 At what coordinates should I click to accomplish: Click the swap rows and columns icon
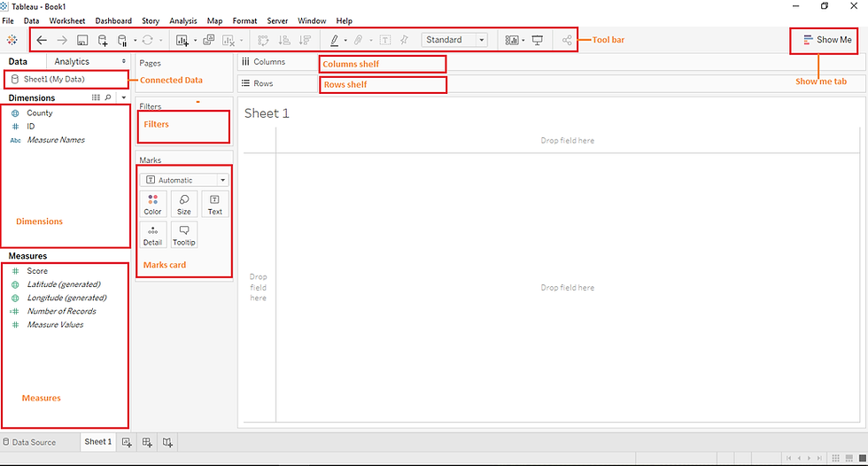[x=264, y=40]
